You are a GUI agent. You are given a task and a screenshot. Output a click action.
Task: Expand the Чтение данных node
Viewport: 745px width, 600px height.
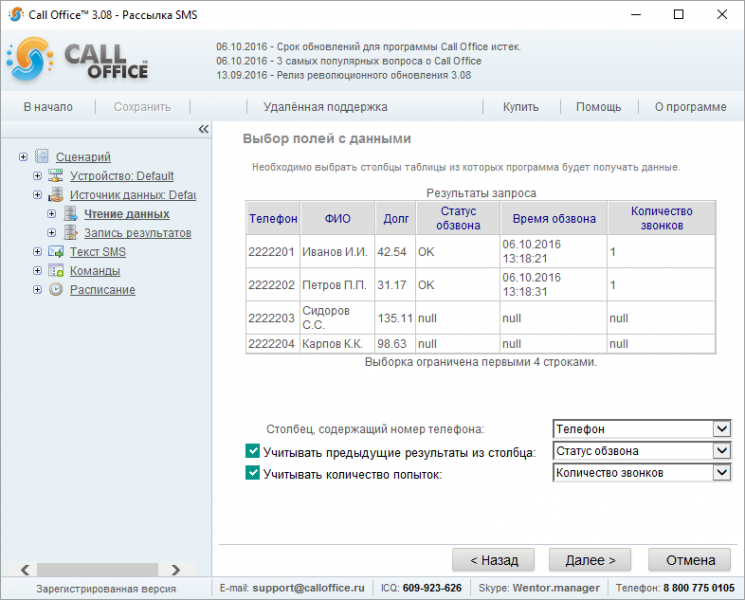point(51,214)
